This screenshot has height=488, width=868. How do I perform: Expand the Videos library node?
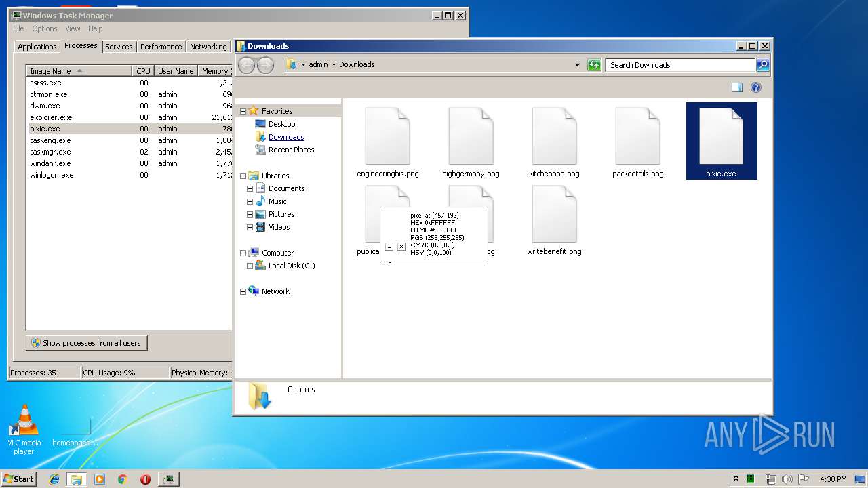click(250, 227)
